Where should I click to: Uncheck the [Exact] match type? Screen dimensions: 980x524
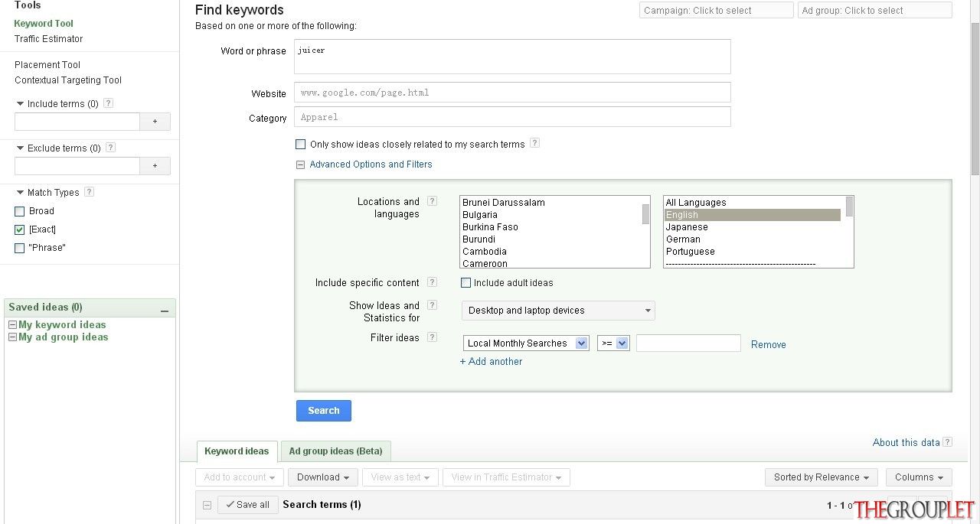point(20,229)
